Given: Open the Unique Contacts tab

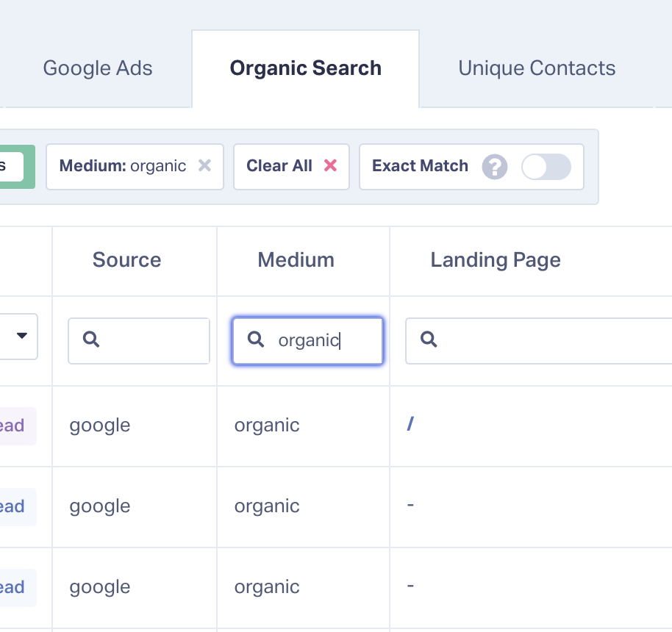Looking at the screenshot, I should pyautogui.click(x=537, y=68).
